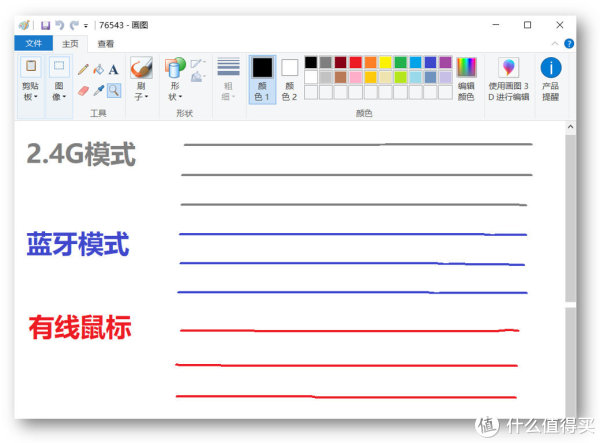Open the shape Outline option
Image resolution: width=600 pixels, height=443 pixels.
pyautogui.click(x=198, y=63)
